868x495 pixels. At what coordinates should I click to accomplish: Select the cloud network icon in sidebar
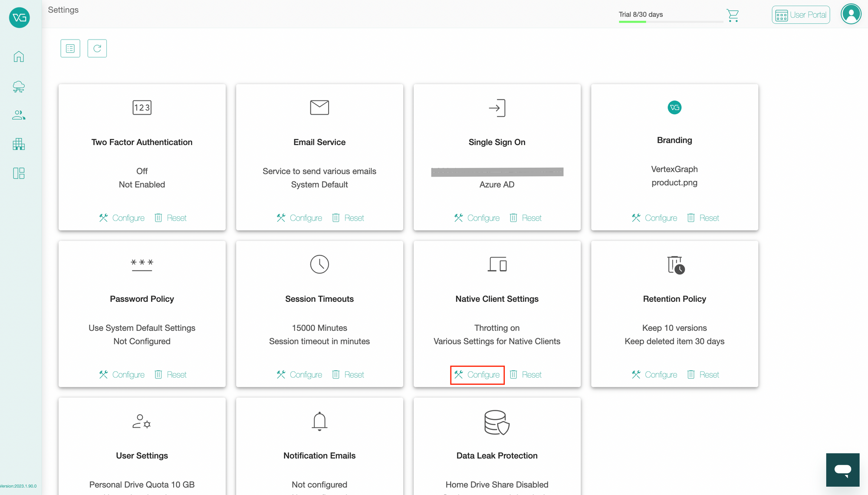coord(19,86)
